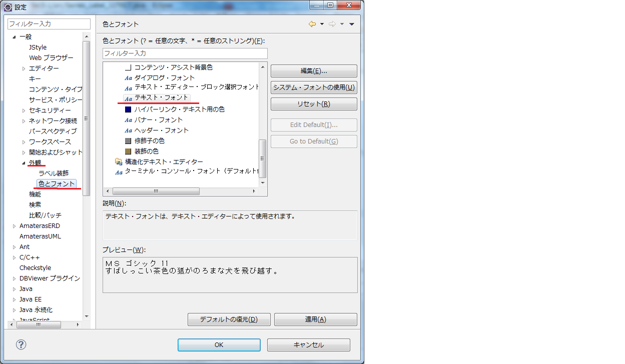Image resolution: width=625 pixels, height=364 pixels.
Task: Select 色とフォント in the tree
Action: coord(57,184)
